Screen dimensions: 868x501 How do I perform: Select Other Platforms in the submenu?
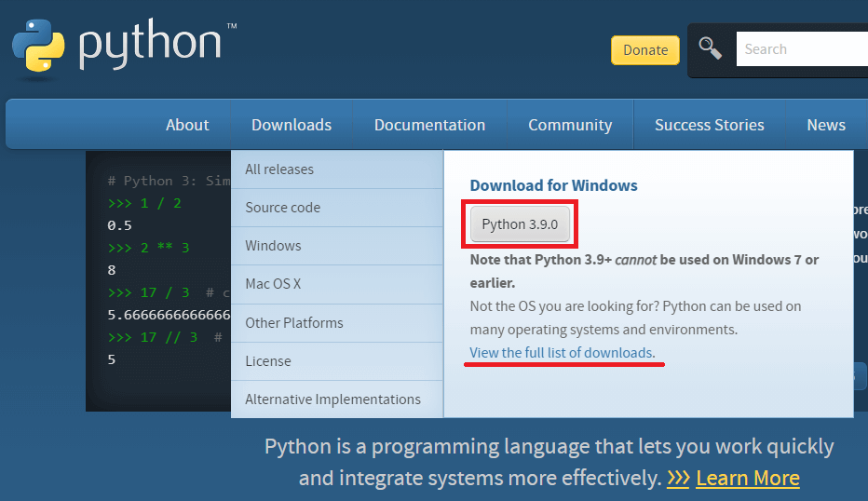(x=337, y=323)
